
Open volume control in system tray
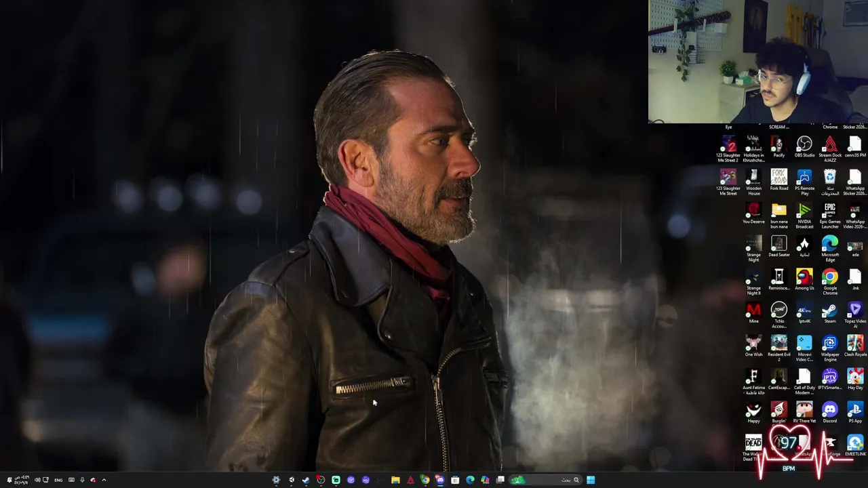37,480
